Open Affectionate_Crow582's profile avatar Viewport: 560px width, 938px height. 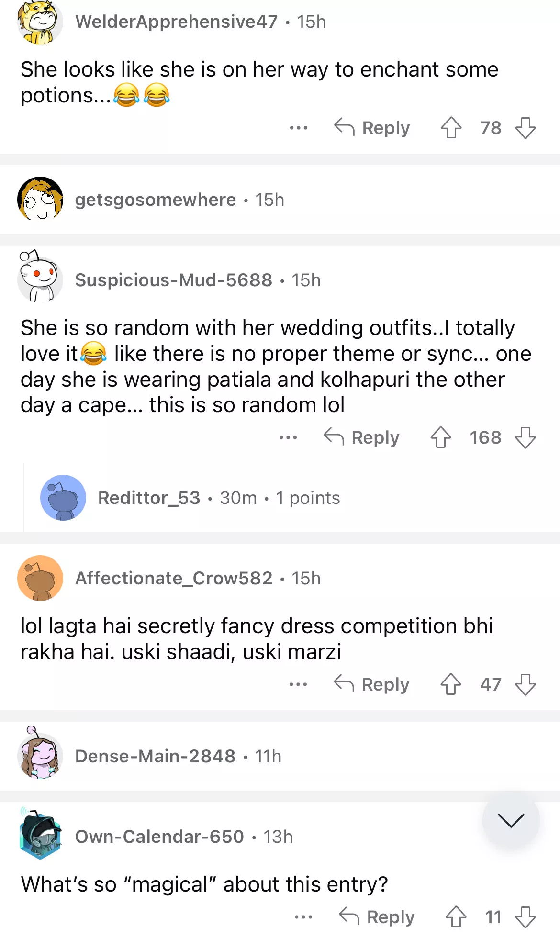coord(40,578)
